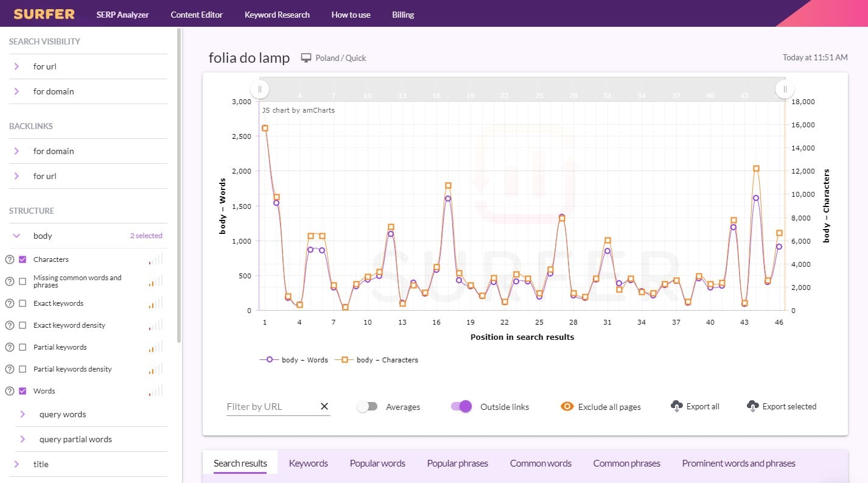Viewport: 868px width, 483px height.
Task: Enable the Partial keywords checkbox
Action: [23, 347]
